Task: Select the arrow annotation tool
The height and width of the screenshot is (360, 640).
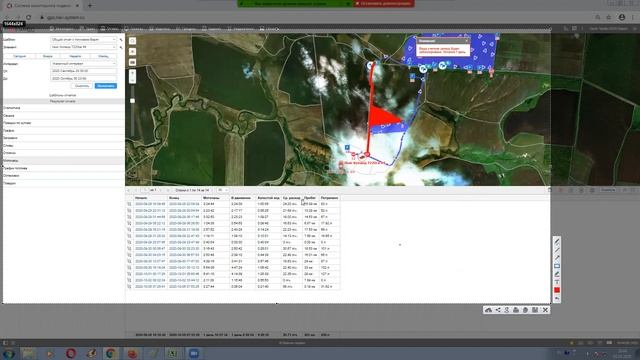Action: [557, 258]
